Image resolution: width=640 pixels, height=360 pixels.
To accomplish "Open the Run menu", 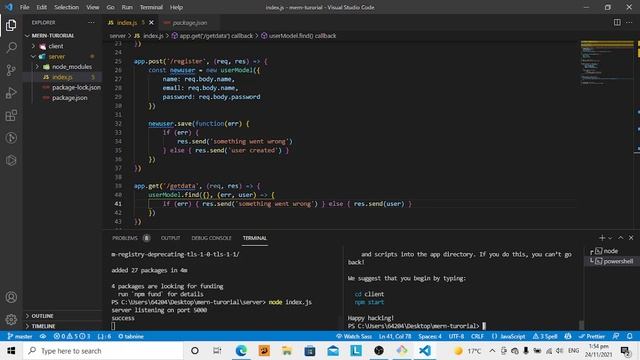I will coord(127,7).
